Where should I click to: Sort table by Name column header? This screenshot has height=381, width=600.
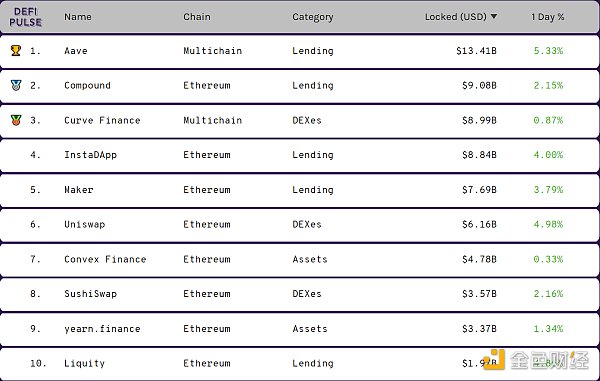pyautogui.click(x=78, y=17)
